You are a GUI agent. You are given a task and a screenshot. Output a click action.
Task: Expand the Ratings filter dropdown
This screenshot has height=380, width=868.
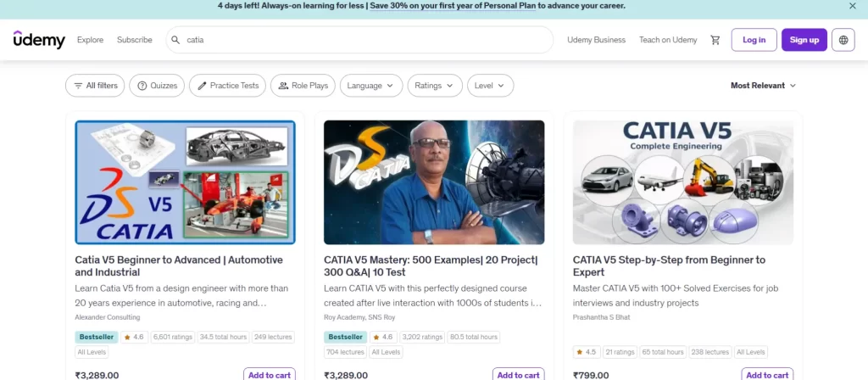pyautogui.click(x=435, y=86)
